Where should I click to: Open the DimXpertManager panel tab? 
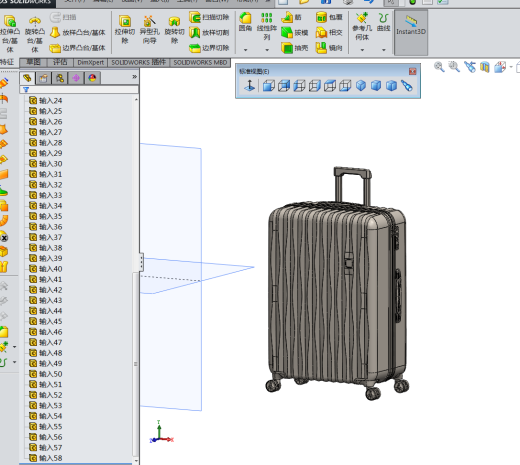coord(76,78)
